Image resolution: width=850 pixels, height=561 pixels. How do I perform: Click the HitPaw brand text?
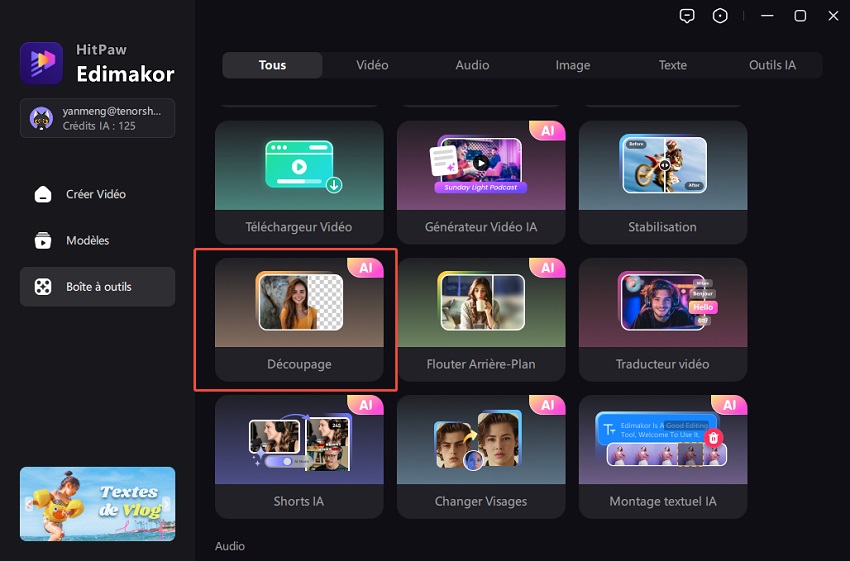pyautogui.click(x=101, y=50)
